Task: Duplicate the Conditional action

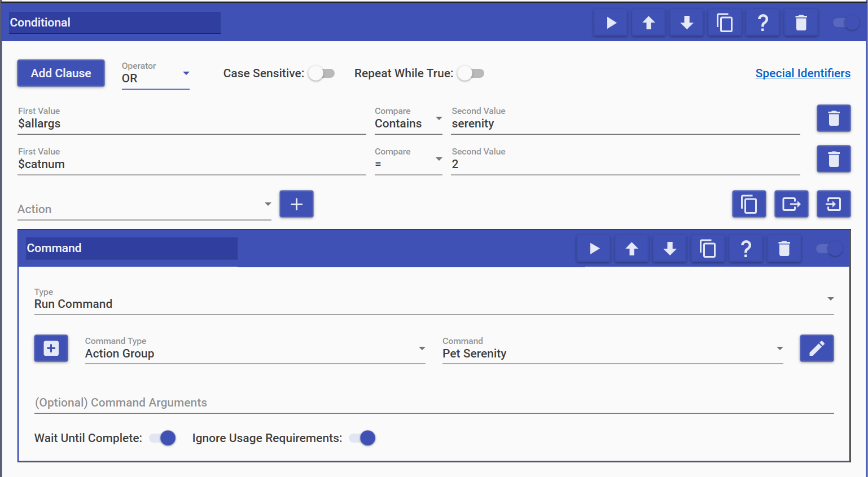Action: click(x=725, y=23)
